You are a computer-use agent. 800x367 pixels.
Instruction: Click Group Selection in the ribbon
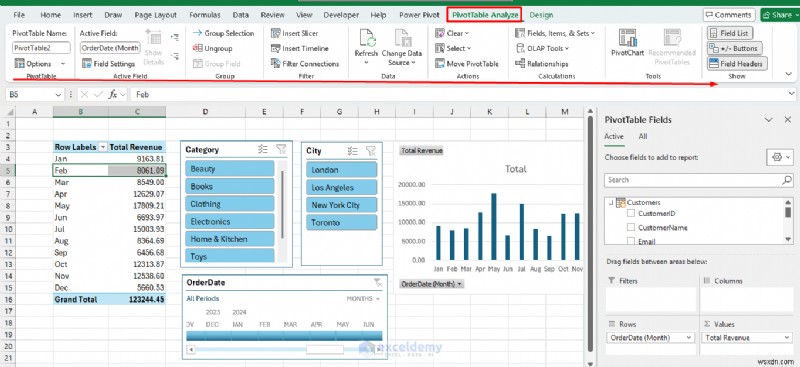[x=223, y=33]
